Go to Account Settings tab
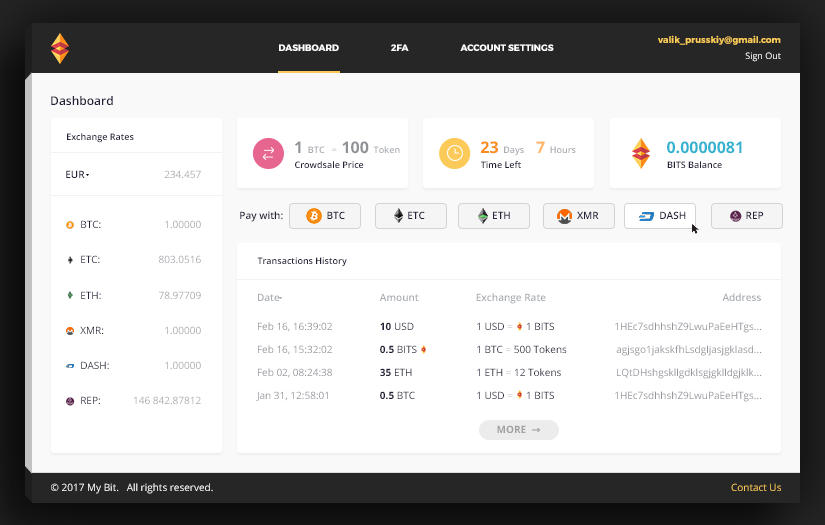The image size is (825, 525). (507, 48)
